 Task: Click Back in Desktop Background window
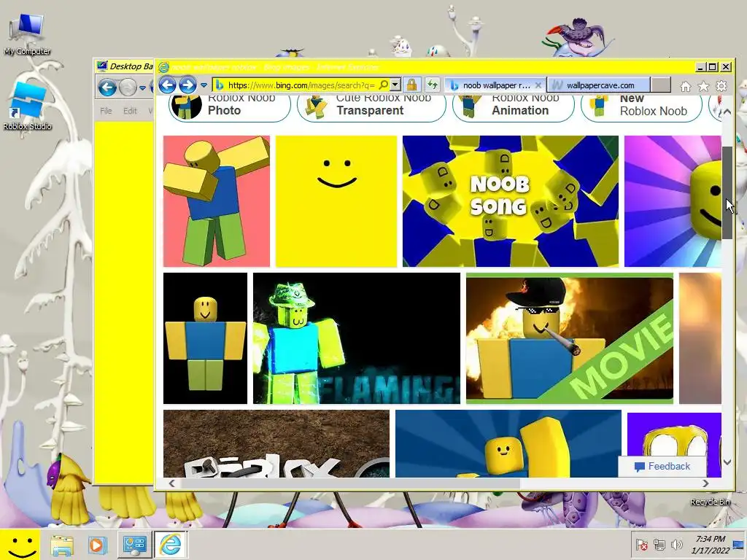107,87
